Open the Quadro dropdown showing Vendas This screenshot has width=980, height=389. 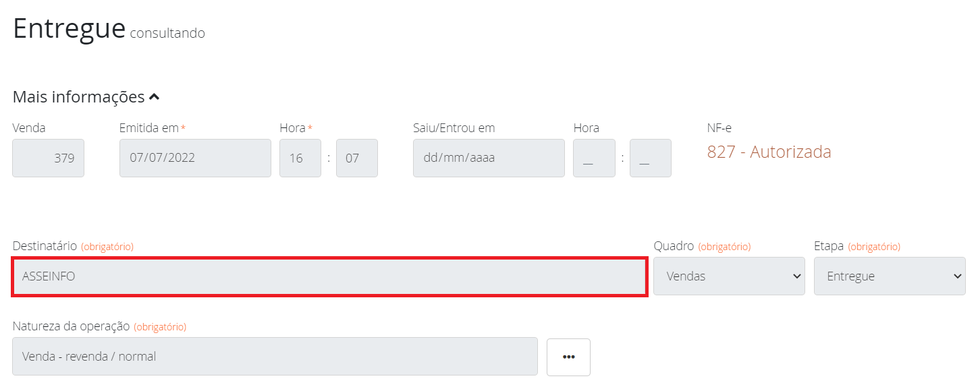click(x=729, y=276)
